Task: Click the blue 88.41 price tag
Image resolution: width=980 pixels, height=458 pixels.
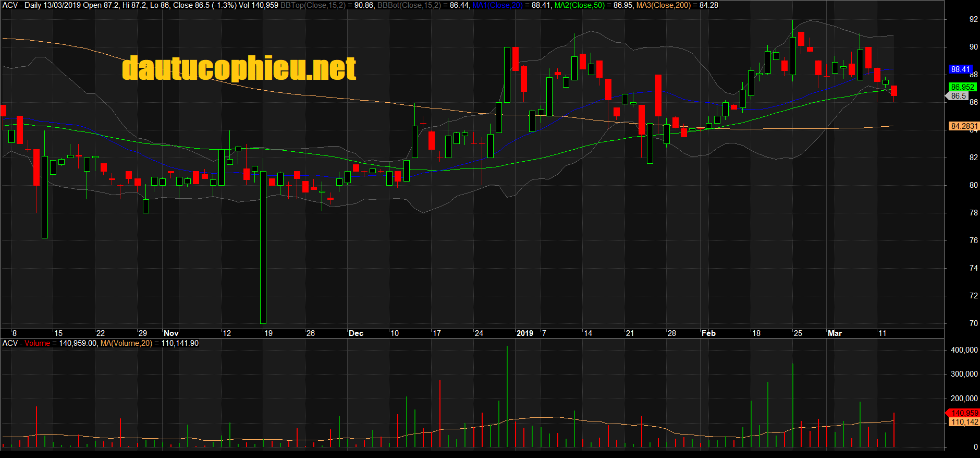Action: tap(960, 69)
